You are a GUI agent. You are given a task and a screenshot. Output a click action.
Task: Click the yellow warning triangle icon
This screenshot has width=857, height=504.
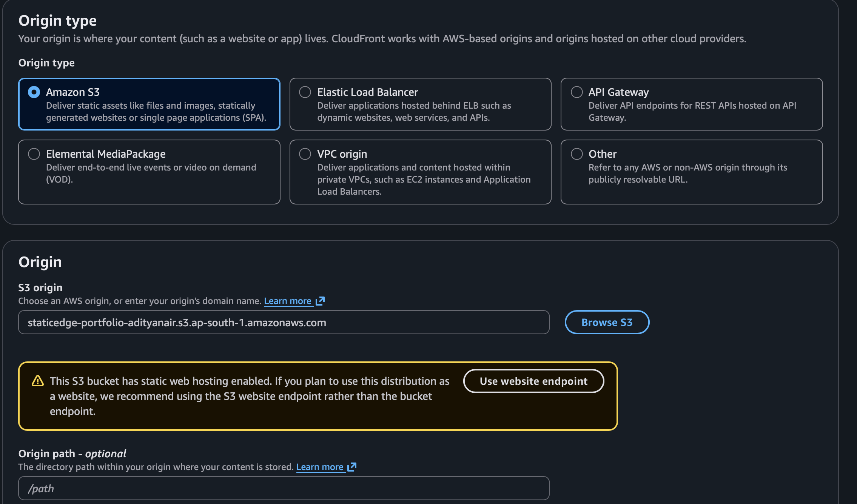click(38, 381)
